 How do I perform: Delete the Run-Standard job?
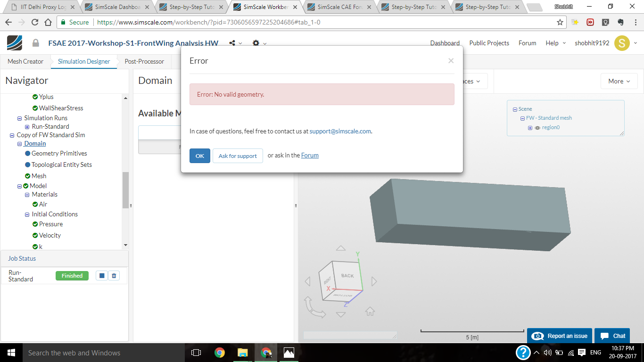click(114, 276)
